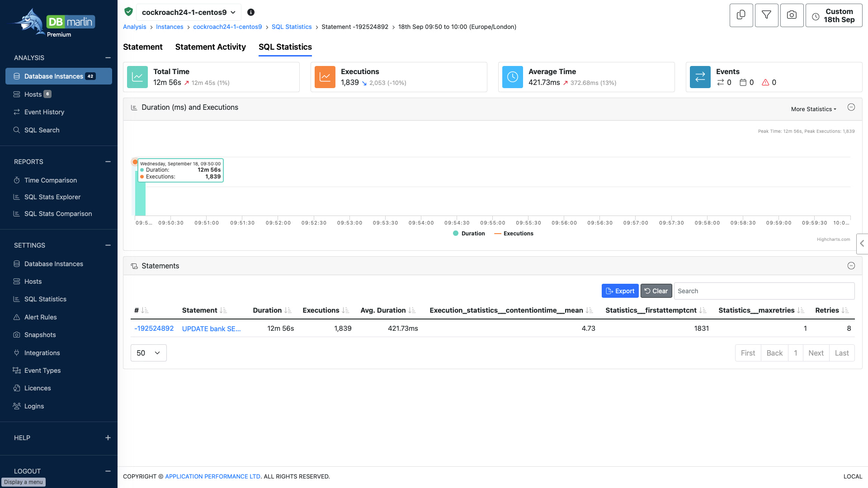Click the Events arrows icon
Screen dimensions: 868x488
coord(700,77)
